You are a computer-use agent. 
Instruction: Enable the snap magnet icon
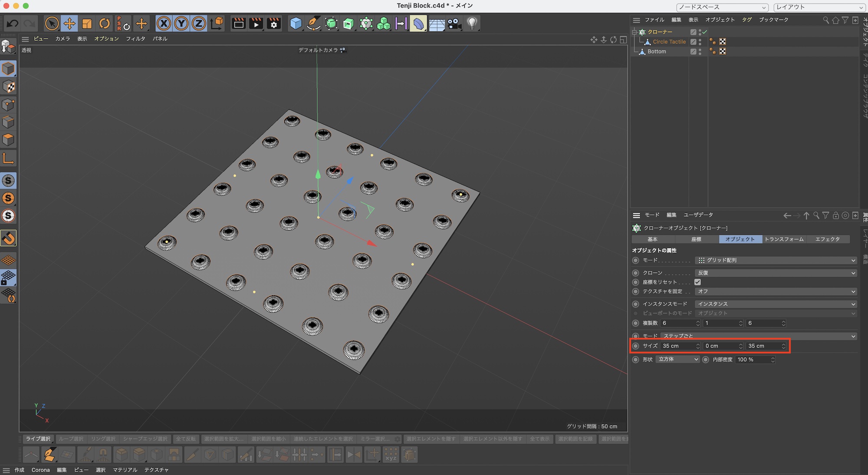pyautogui.click(x=8, y=238)
